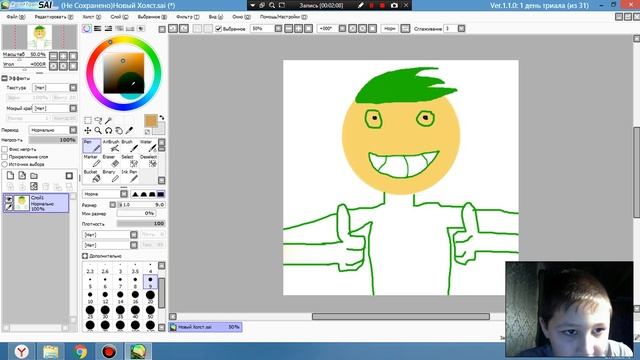Screen dimensions: 640x360
Task: Pick the lasso selection tool
Action: click(x=98, y=120)
